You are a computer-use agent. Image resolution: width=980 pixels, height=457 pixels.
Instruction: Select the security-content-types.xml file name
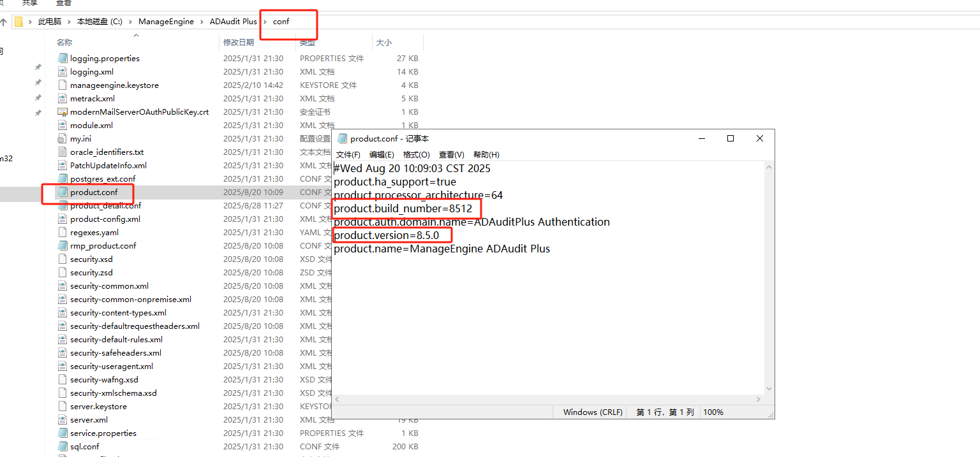[118, 313]
